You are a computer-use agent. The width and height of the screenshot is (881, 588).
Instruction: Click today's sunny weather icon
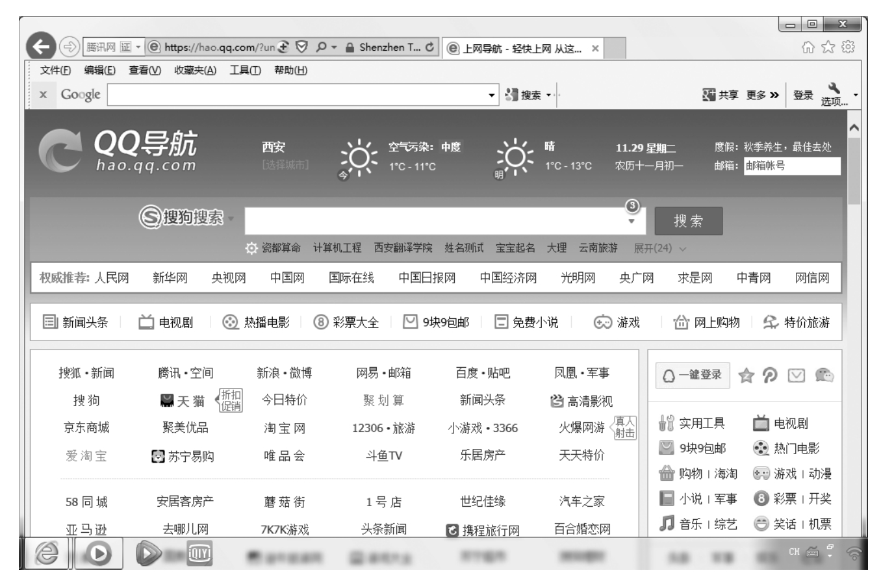point(359,157)
